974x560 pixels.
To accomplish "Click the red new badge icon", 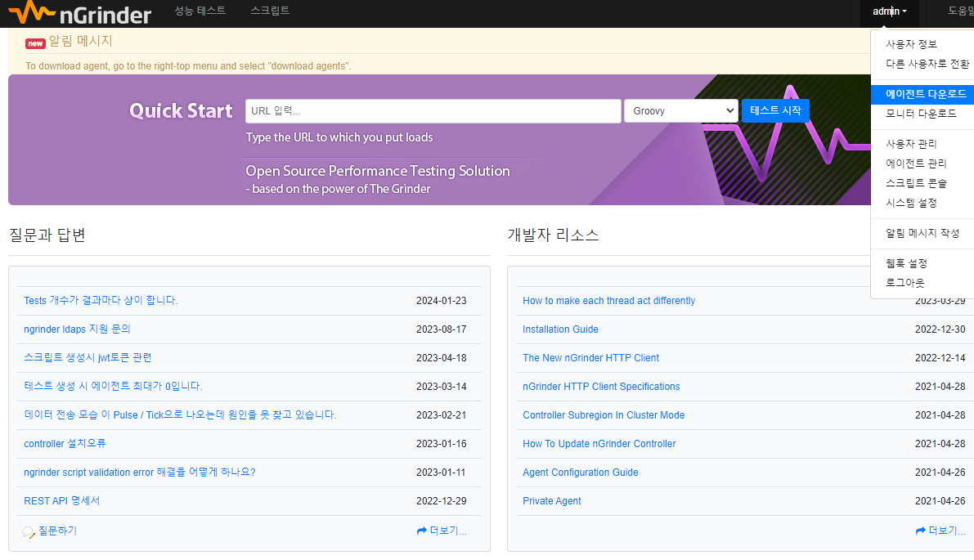I will (x=35, y=43).
